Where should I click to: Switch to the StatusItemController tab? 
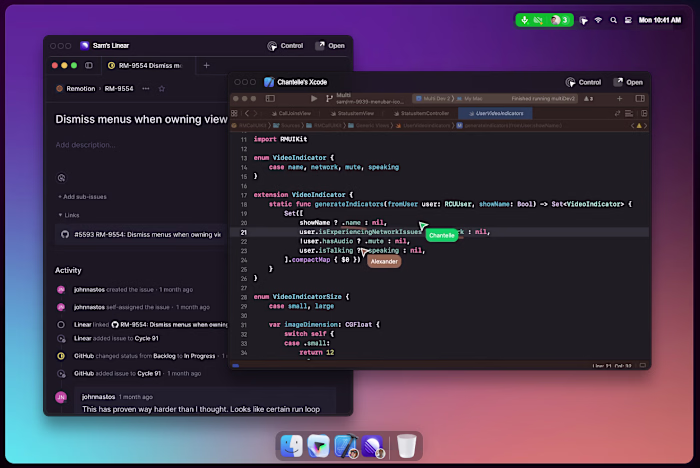click(421, 113)
